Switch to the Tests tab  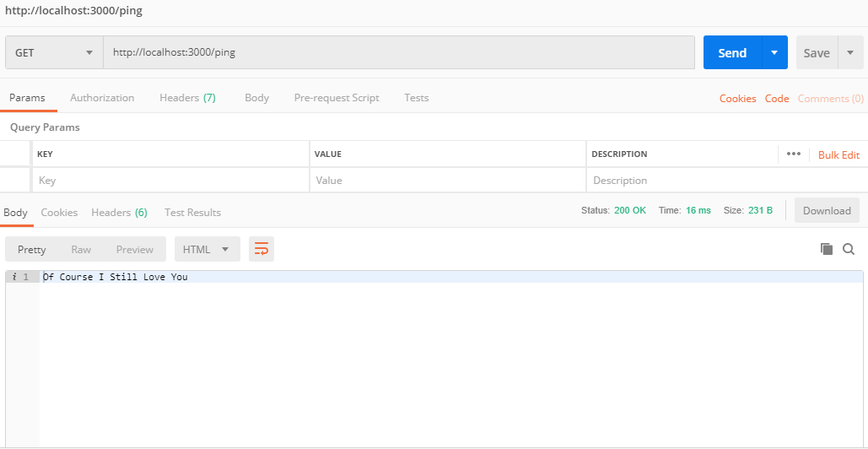[x=417, y=98]
